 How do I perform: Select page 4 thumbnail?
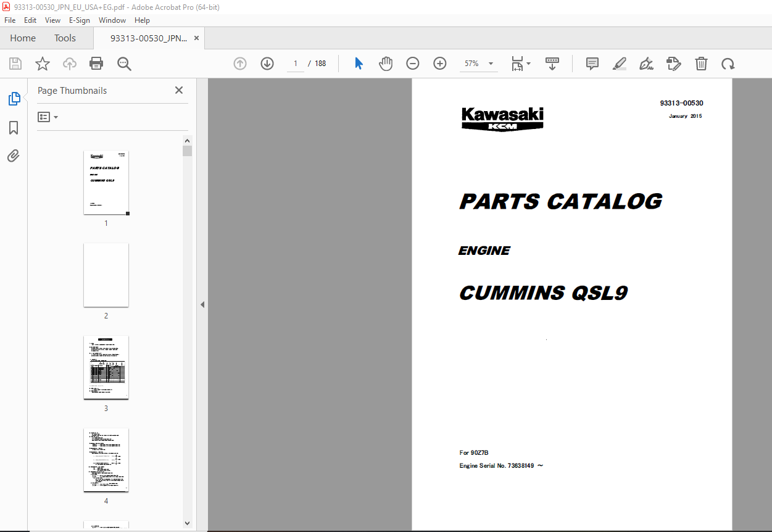[106, 460]
